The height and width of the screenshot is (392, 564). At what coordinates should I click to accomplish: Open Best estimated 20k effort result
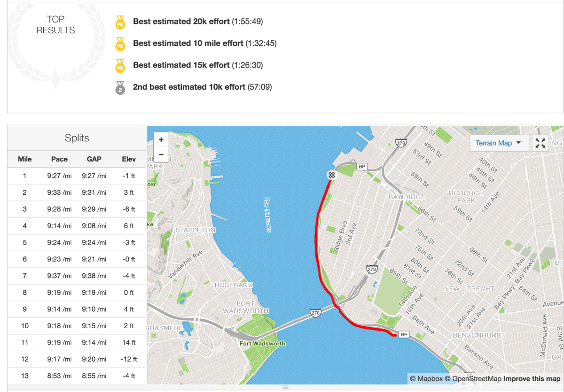[181, 22]
